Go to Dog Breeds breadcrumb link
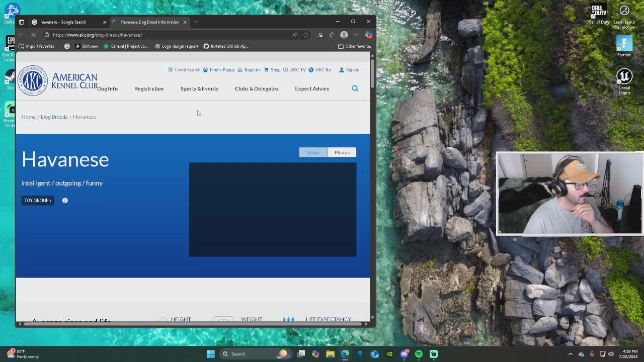Viewport: 644px width, 362px height. tap(54, 117)
